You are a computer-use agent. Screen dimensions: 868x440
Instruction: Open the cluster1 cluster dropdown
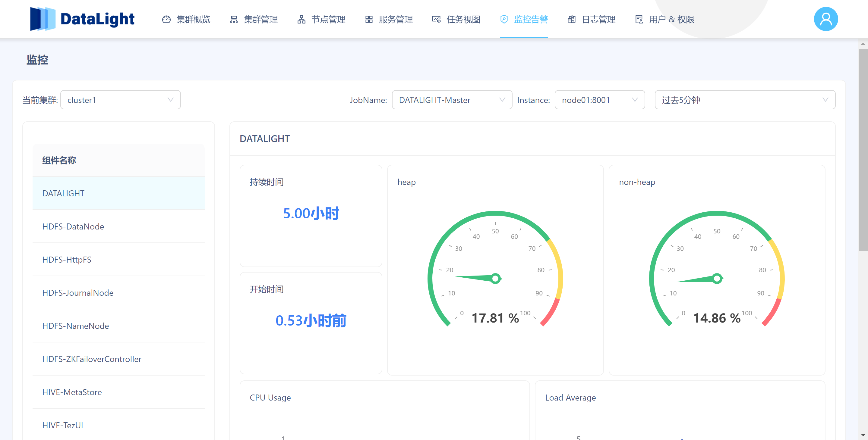click(120, 100)
